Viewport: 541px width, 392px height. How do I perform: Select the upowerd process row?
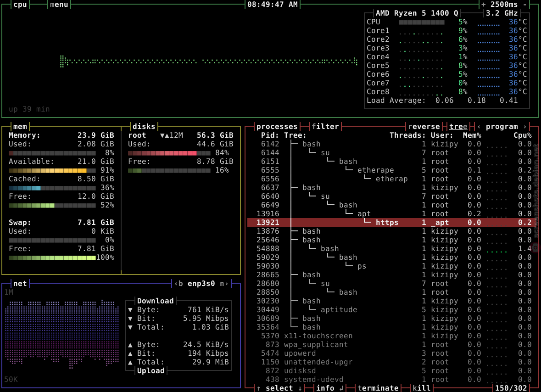[390, 353]
